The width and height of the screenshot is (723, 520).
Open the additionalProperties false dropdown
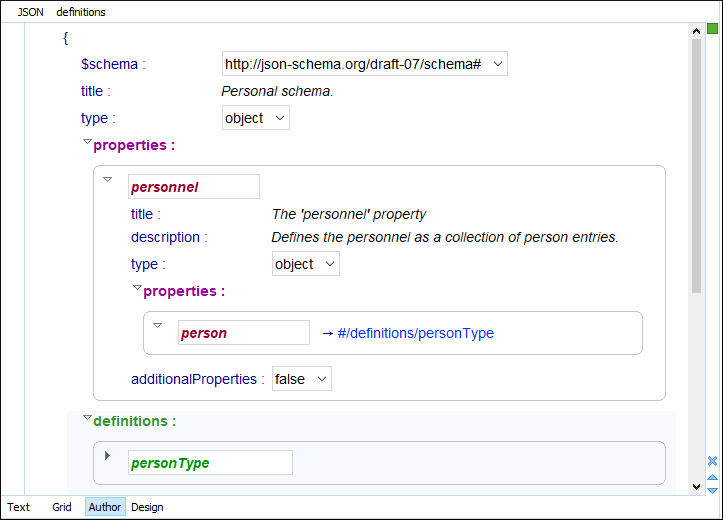[x=321, y=379]
